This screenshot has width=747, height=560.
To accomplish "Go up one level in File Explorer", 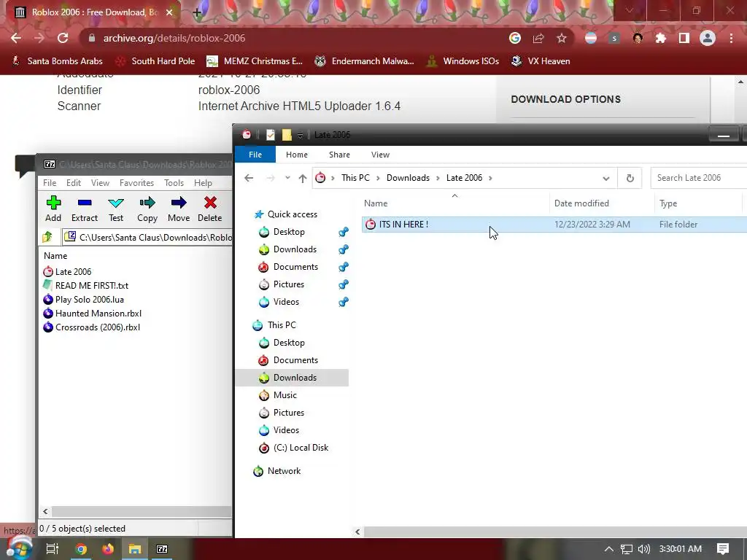I will click(x=303, y=178).
